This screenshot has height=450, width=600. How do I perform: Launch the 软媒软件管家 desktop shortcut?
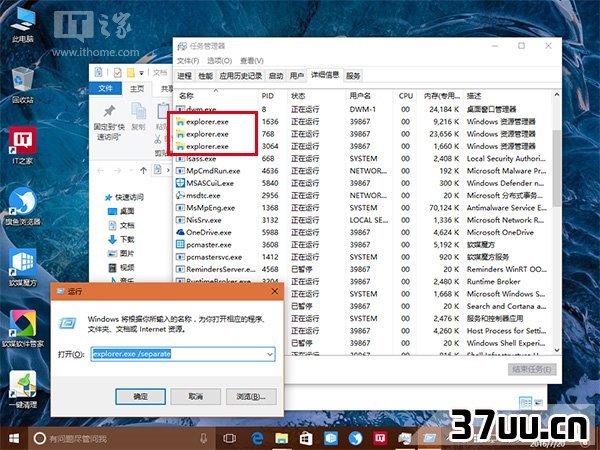tap(23, 328)
